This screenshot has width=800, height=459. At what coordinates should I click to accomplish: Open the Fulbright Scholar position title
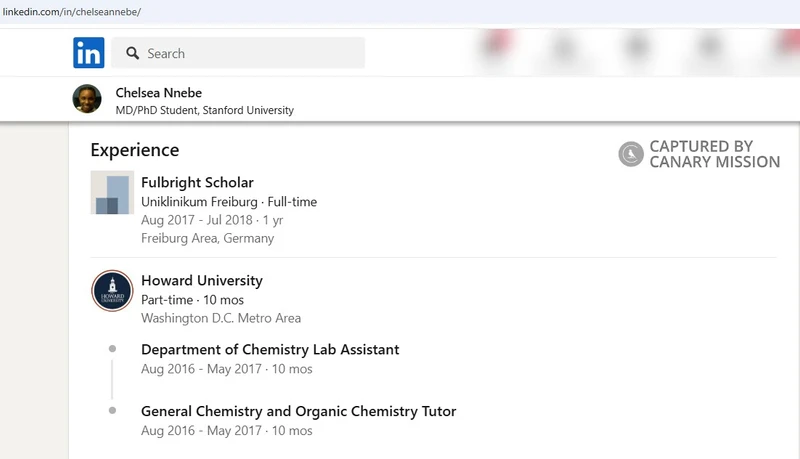click(197, 183)
